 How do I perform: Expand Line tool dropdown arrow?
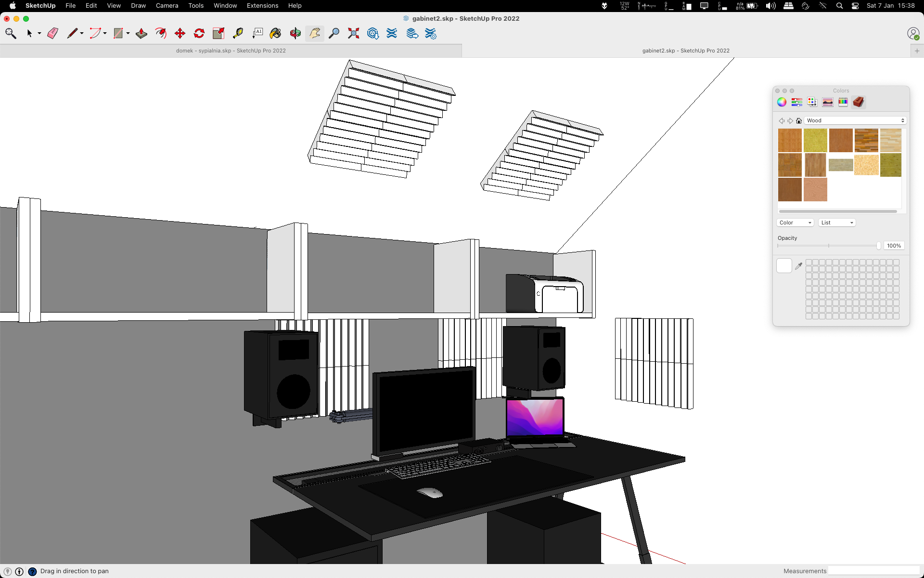(82, 33)
